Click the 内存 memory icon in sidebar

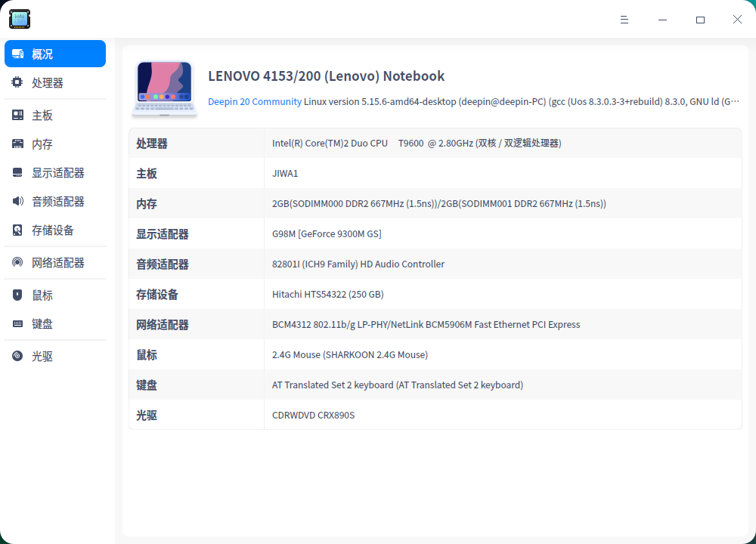[17, 144]
